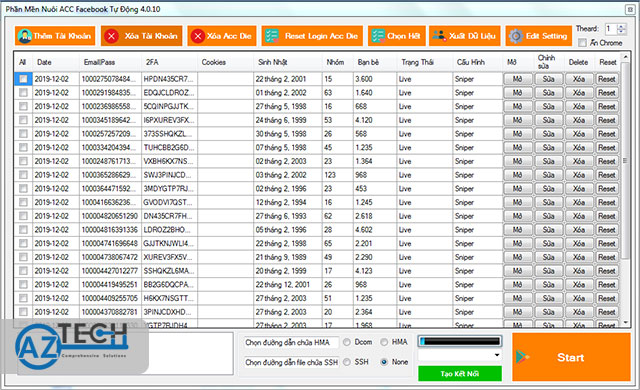
Task: Click the green Tạo Kết Nối button
Action: click(x=460, y=373)
